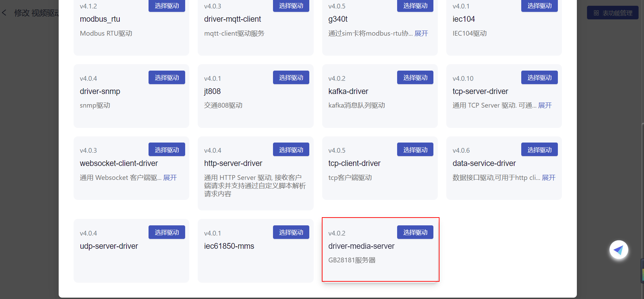Click the tcp-client-driver name
This screenshot has width=644, height=299.
[354, 163]
